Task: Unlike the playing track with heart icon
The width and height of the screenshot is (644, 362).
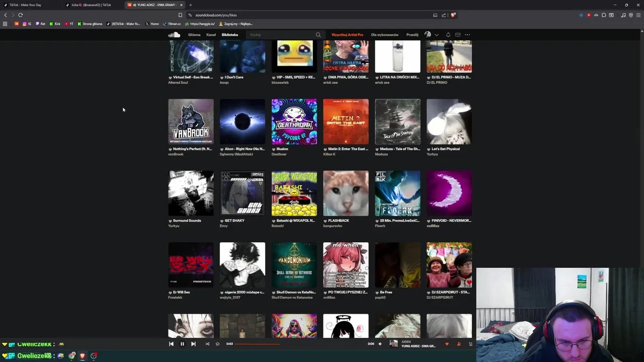Action: pyautogui.click(x=447, y=344)
